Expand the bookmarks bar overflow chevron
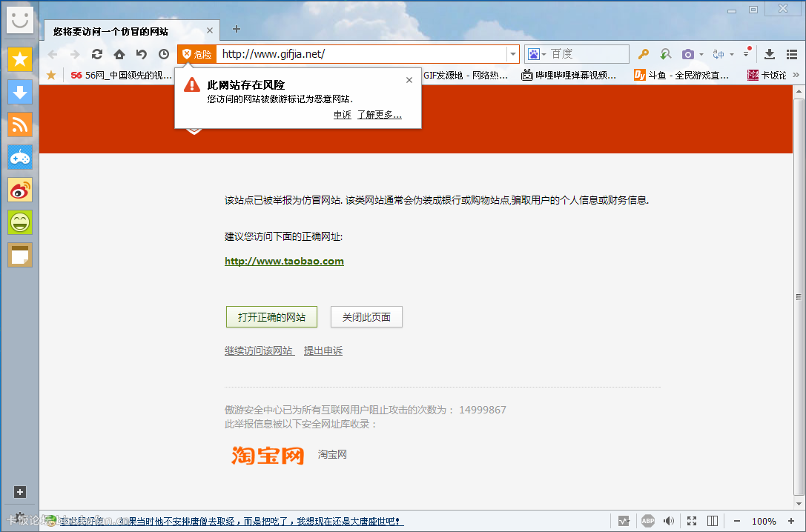Viewport: 806px width, 532px height. (x=796, y=75)
